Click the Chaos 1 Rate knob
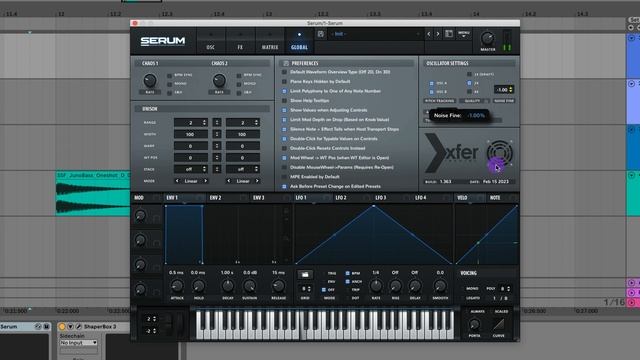640x360 pixels. click(x=150, y=80)
